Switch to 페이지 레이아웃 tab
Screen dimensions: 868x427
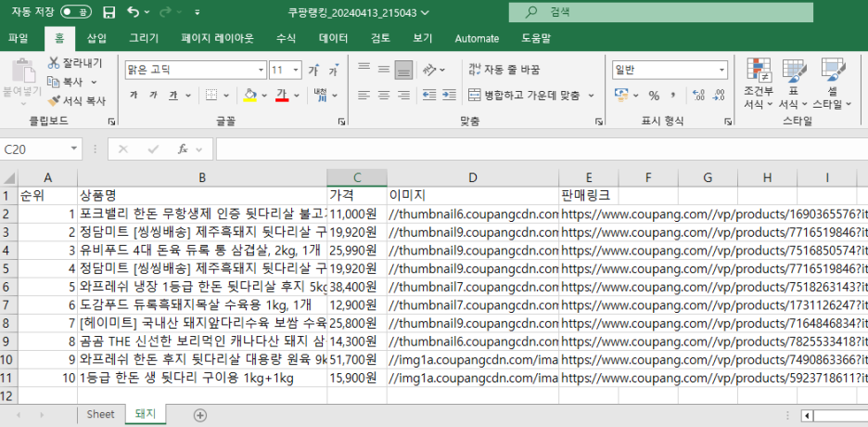[218, 38]
